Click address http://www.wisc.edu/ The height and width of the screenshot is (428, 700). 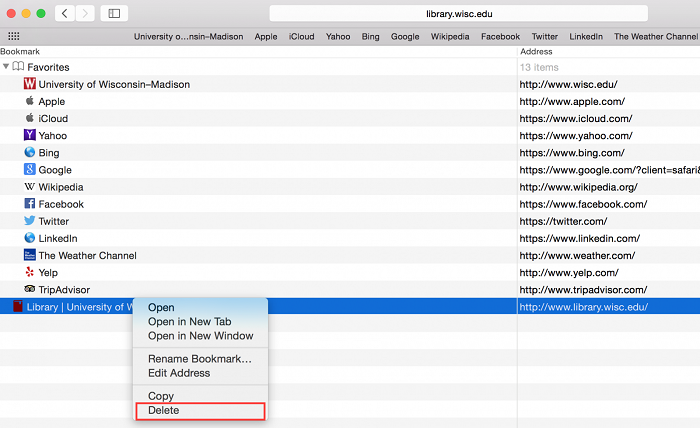(568, 84)
